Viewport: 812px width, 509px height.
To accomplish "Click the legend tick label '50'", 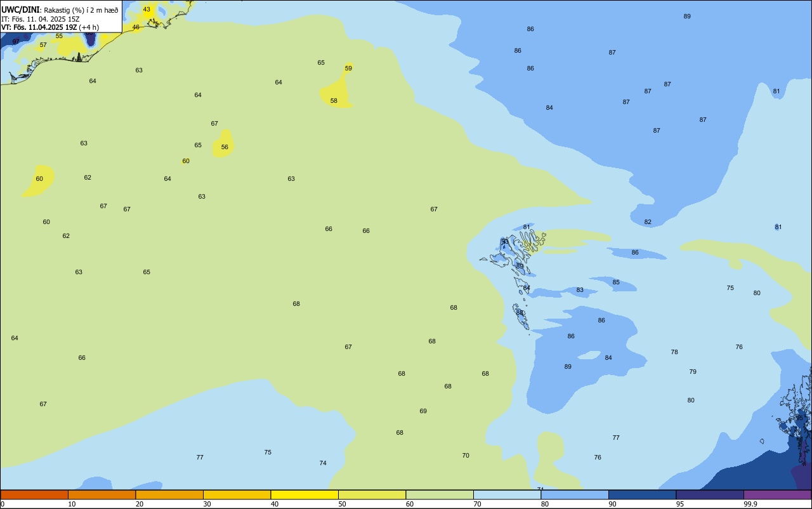I will tap(342, 504).
